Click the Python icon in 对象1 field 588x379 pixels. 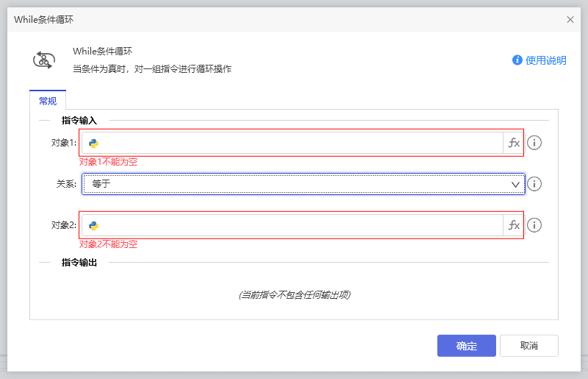[93, 143]
